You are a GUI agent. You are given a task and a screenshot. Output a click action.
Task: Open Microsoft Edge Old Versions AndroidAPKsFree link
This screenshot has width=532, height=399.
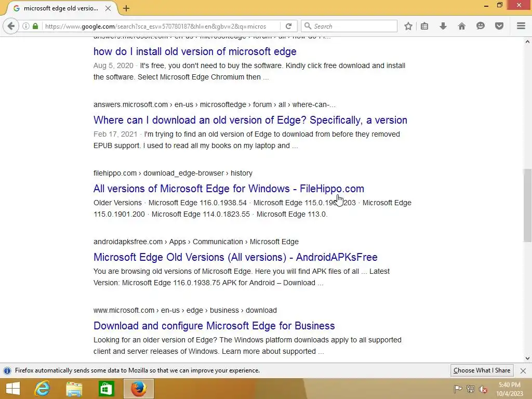235,257
